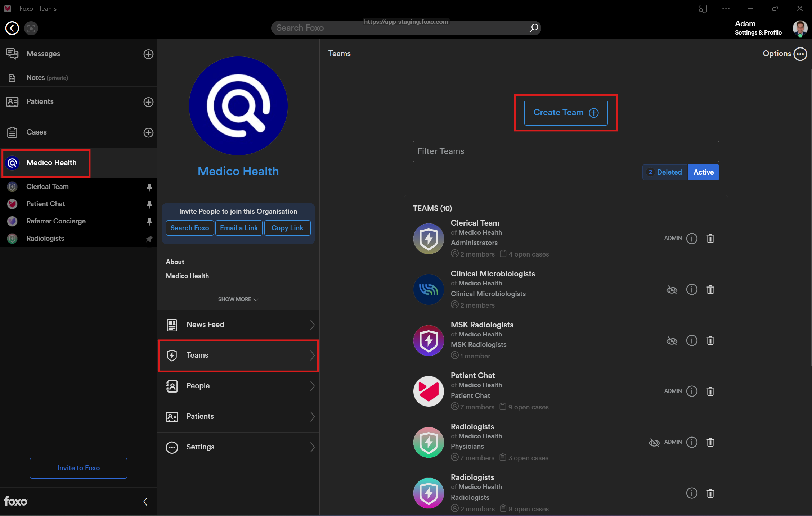This screenshot has width=812, height=516.
Task: Toggle visibility of Clinical Microbiologists team
Action: 672,290
